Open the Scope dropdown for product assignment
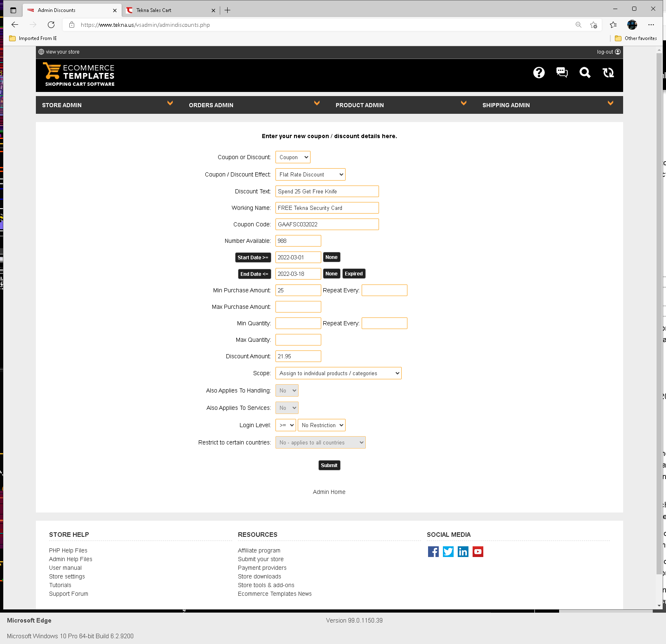Screen dimensions: 666x644 [338, 373]
